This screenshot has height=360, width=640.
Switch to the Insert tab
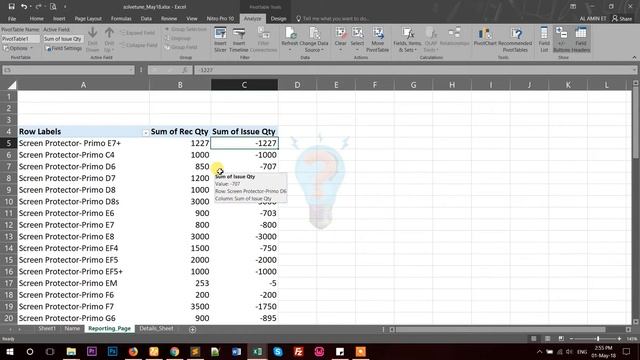pyautogui.click(x=59, y=19)
